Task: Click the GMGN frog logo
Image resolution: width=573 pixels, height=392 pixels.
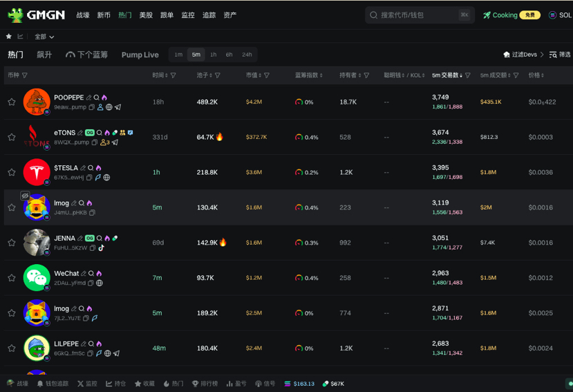Action: click(x=15, y=15)
